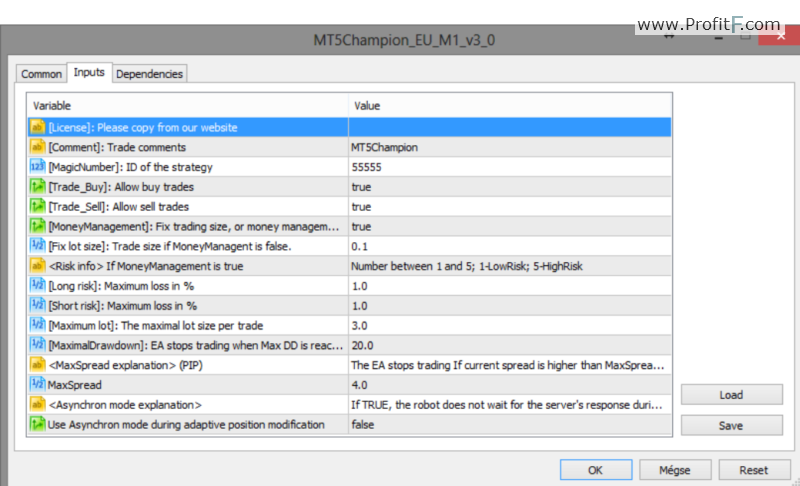Image resolution: width=800 pixels, height=486 pixels.
Task: Click the boolean icon beside Use Asynchron mode row
Action: pyautogui.click(x=37, y=424)
